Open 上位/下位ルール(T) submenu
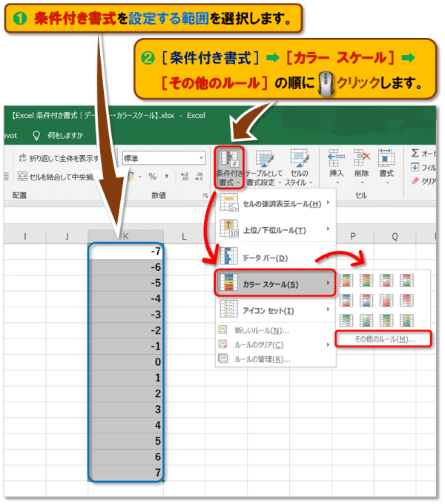Screen dimensions: 445x504 coord(275,229)
